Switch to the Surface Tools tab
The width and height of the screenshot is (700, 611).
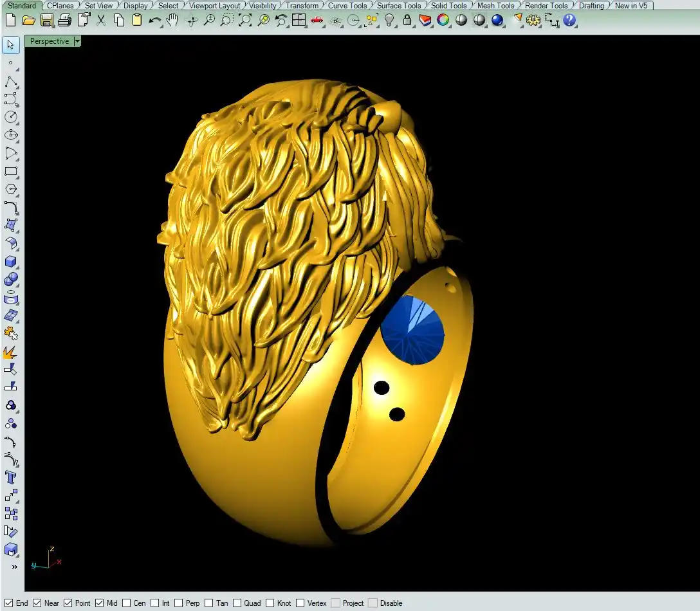[x=398, y=5]
